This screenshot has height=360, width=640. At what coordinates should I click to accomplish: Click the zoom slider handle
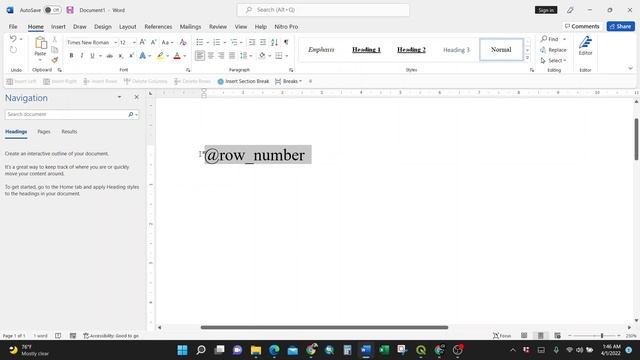coord(602,336)
